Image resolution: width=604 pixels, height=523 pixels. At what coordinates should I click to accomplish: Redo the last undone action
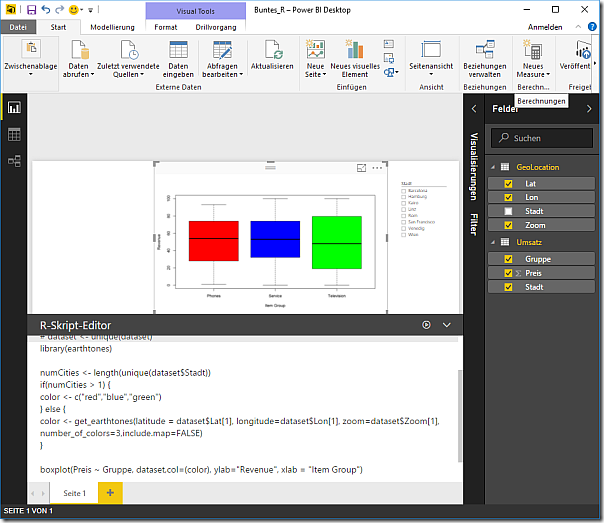(59, 10)
